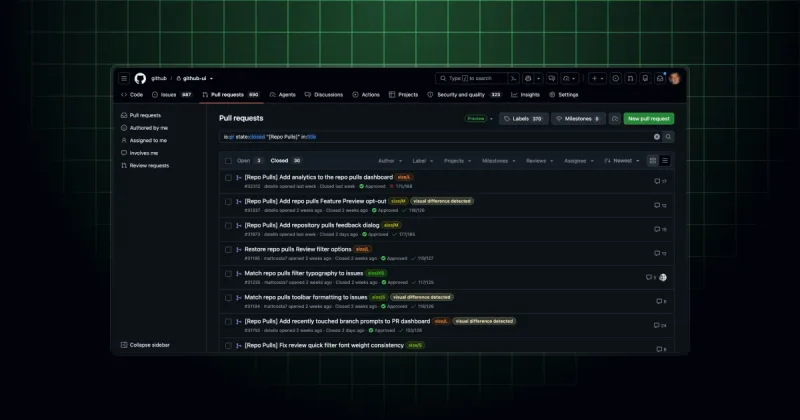Open the header chat conversations icon
The width and height of the screenshot is (800, 420).
point(552,79)
